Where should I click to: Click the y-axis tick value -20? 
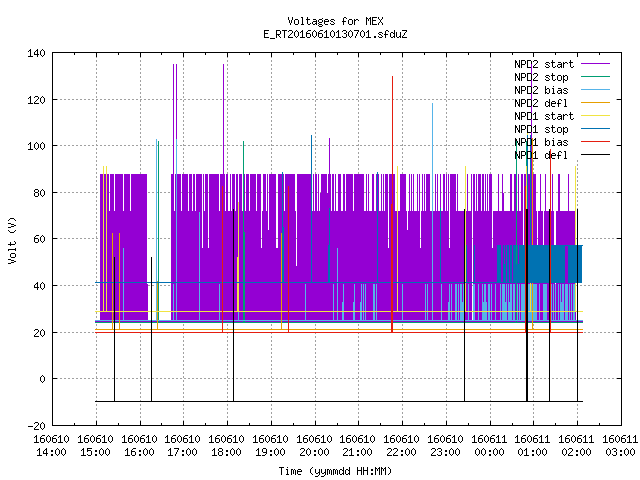tap(36, 426)
